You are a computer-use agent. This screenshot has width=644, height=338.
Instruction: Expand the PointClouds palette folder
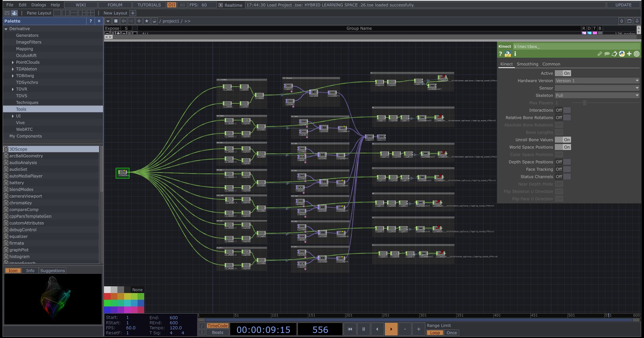pyautogui.click(x=13, y=62)
